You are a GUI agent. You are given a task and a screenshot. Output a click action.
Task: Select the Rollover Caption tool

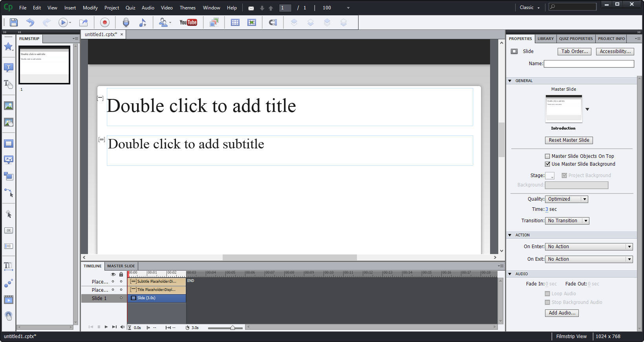point(8,84)
